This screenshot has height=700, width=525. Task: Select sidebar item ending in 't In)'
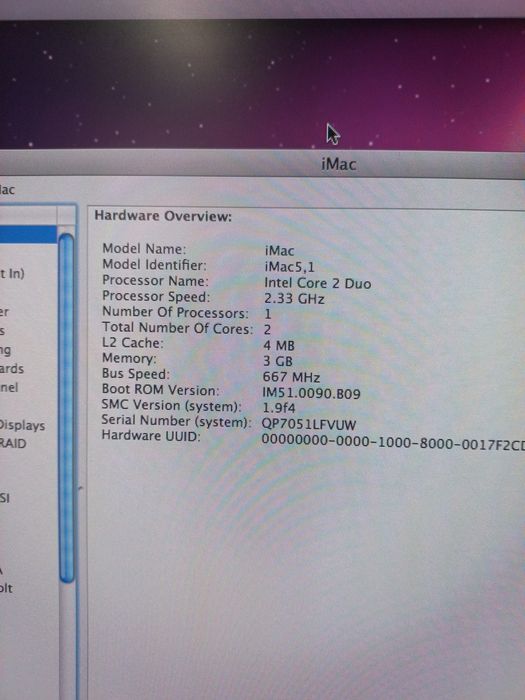coord(12,273)
